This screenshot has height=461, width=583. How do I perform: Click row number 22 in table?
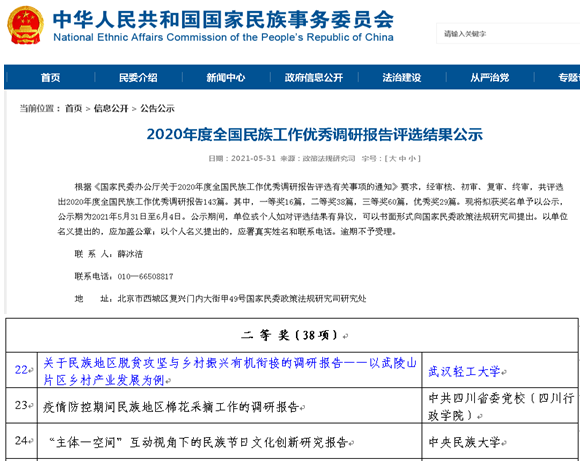coord(22,370)
